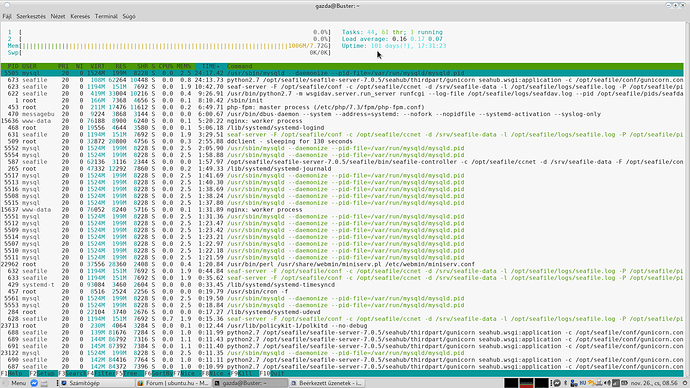Click the battery status tray icon
Screen dimensions: 690x388
pos(624,383)
